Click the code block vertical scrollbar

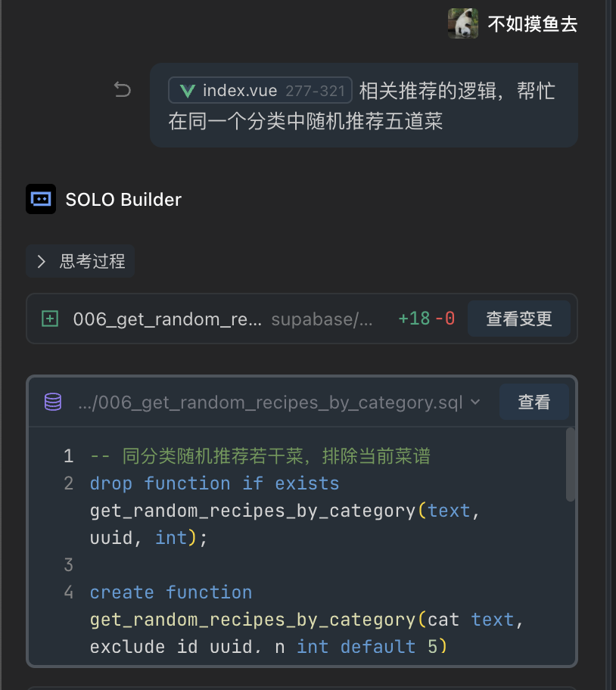(571, 465)
